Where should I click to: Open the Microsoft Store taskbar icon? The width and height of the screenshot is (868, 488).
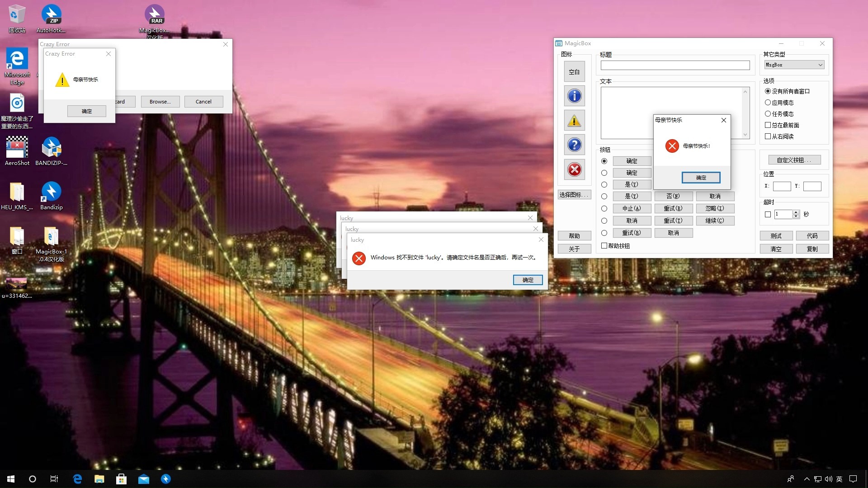(121, 479)
